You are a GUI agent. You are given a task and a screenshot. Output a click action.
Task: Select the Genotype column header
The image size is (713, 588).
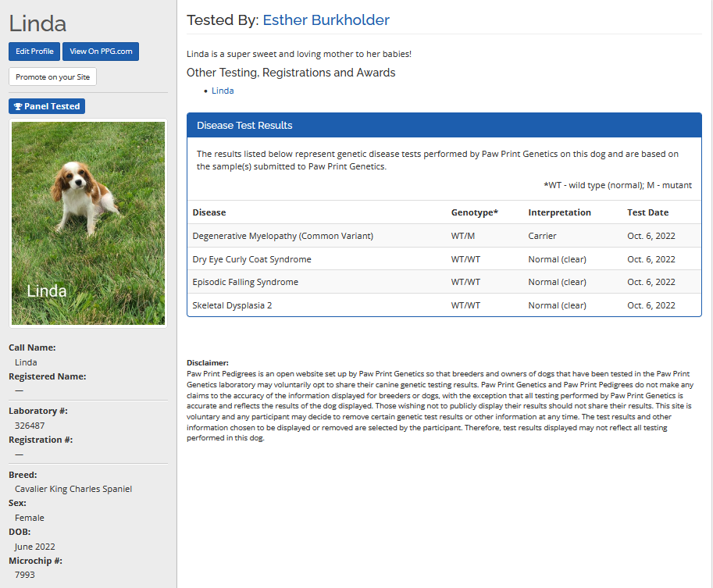(474, 212)
